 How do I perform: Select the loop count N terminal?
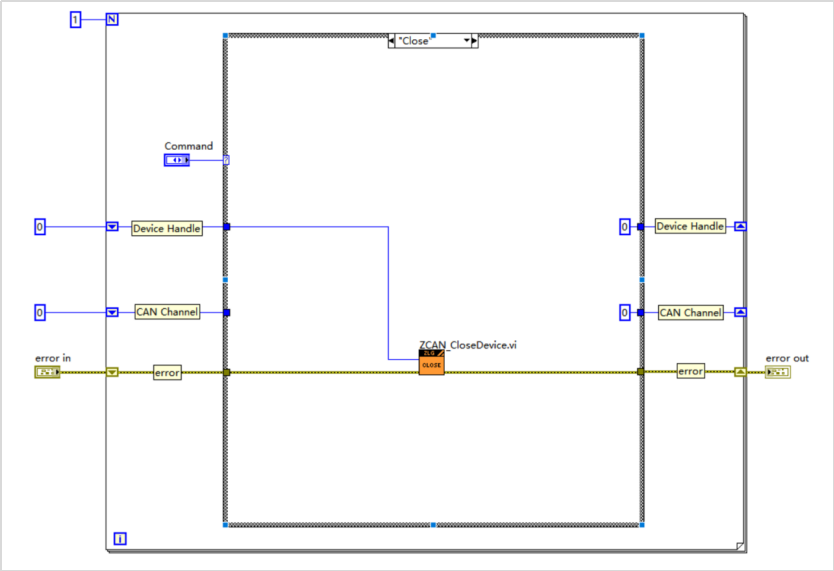pos(112,20)
